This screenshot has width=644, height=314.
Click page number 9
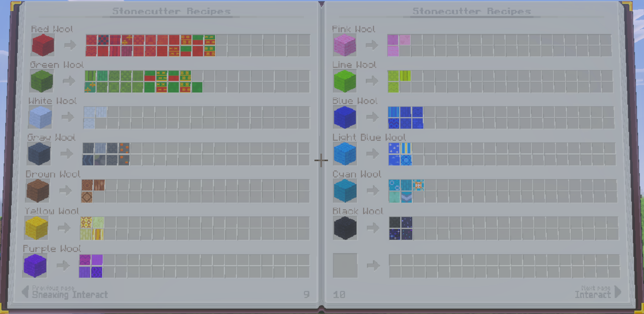(x=307, y=294)
